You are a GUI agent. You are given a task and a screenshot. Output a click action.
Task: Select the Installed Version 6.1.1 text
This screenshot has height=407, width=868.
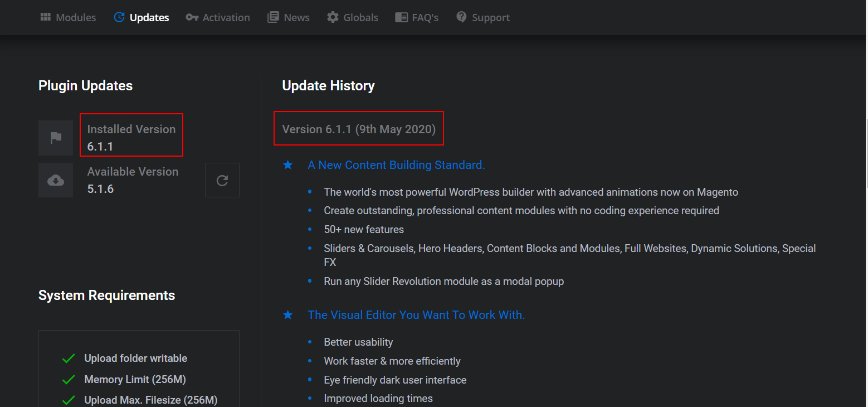[131, 138]
